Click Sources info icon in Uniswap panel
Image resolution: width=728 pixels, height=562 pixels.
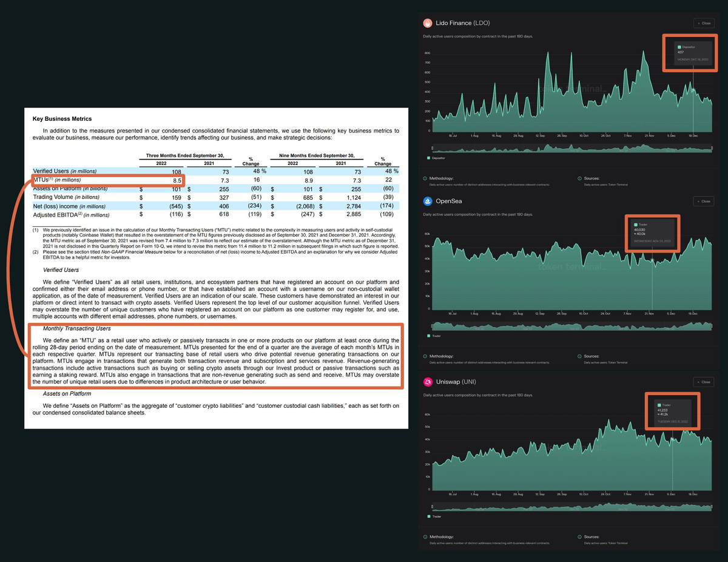(x=580, y=537)
